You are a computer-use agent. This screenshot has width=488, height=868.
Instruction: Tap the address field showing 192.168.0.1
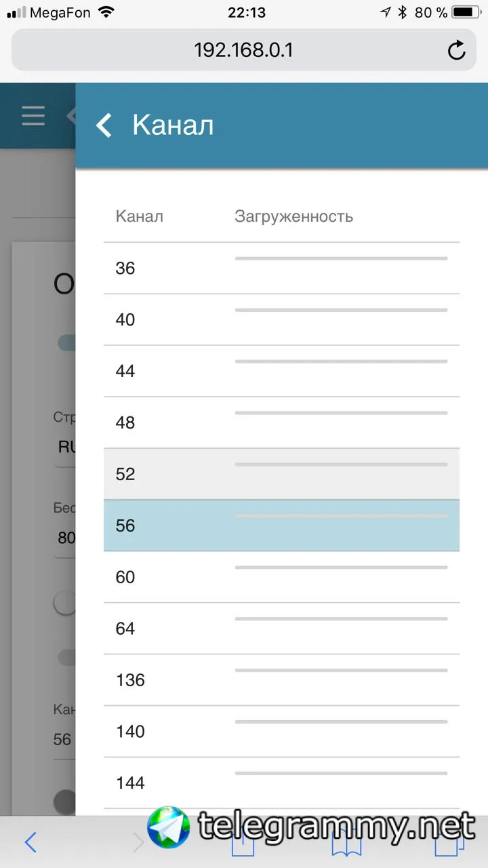243,50
